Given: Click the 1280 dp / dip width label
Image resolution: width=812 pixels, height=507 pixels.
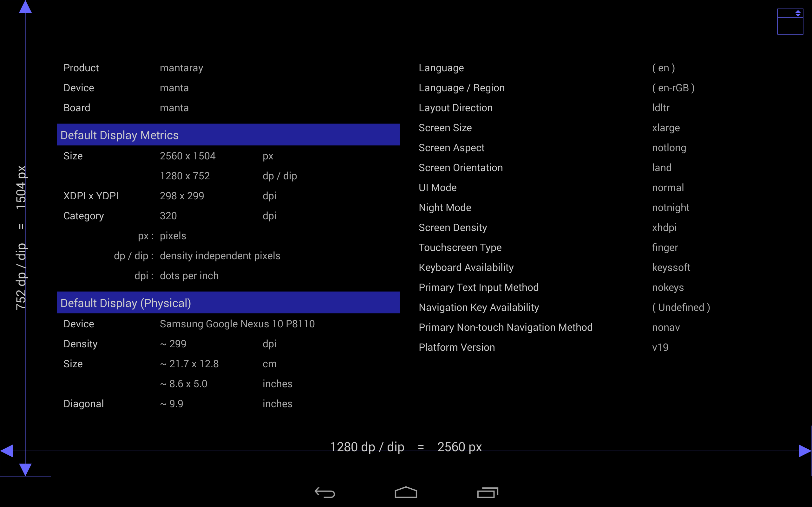Looking at the screenshot, I should (x=367, y=447).
